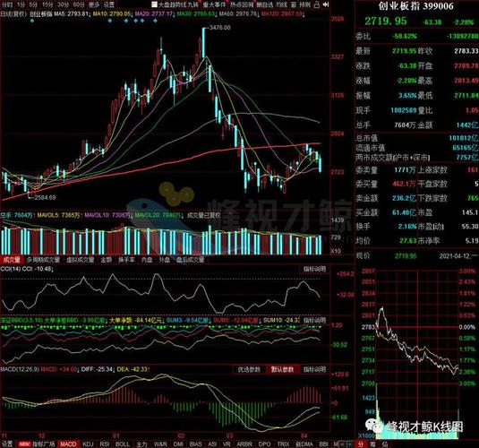The image size is (479, 448).
Task: Select the 内盘 tab
Action: [147, 260]
